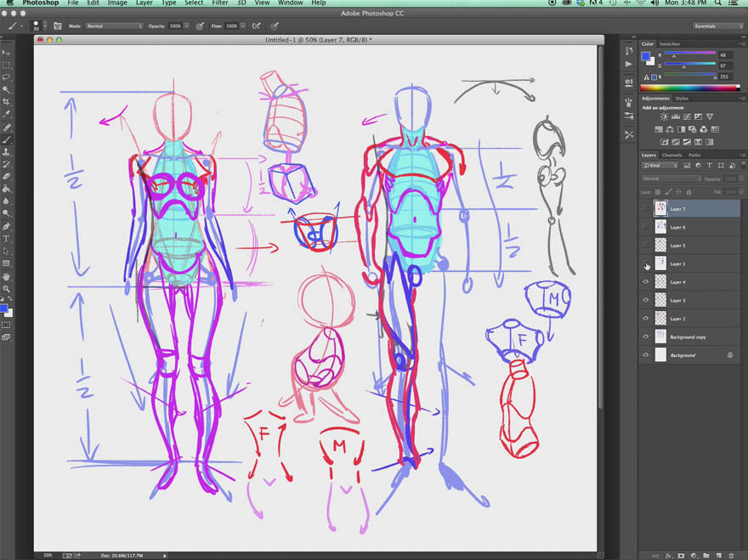Click the create new group folder icon
The image size is (748, 560).
click(706, 556)
